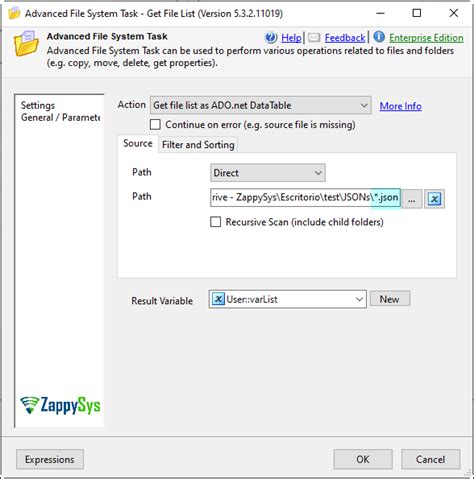Switch to the Source tab

(x=138, y=144)
